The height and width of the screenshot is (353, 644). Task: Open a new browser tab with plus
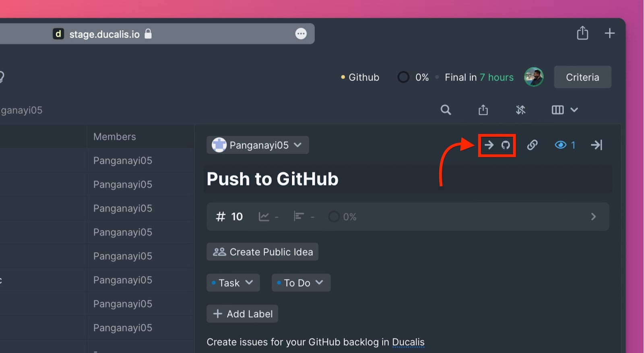point(610,33)
